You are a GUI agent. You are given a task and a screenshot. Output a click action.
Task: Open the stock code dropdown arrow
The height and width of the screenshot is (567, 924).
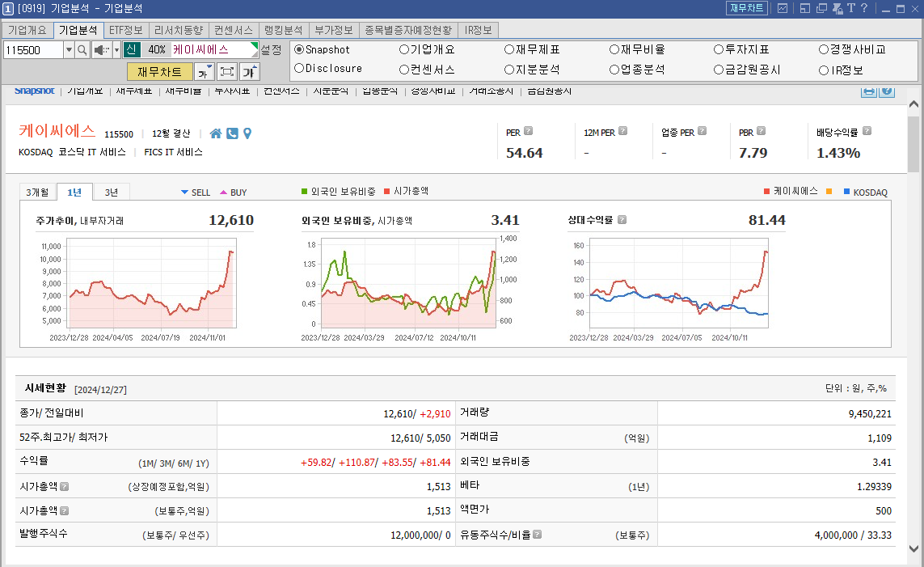click(x=69, y=49)
